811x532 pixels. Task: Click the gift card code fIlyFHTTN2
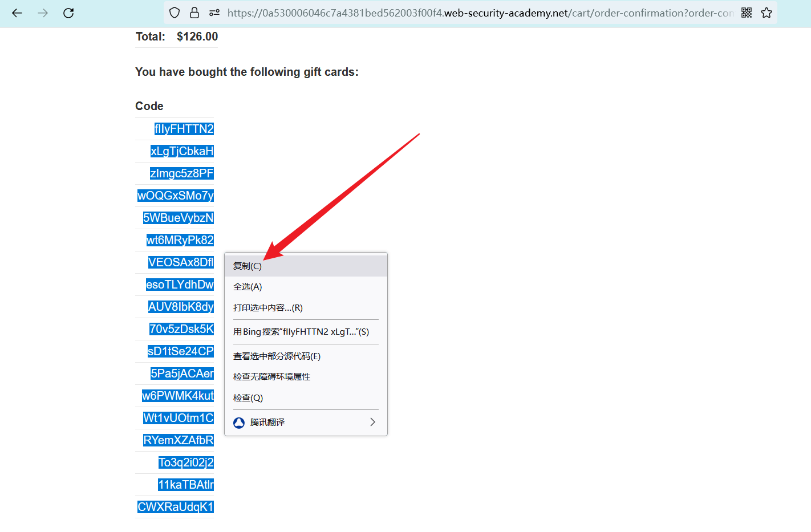(x=184, y=129)
